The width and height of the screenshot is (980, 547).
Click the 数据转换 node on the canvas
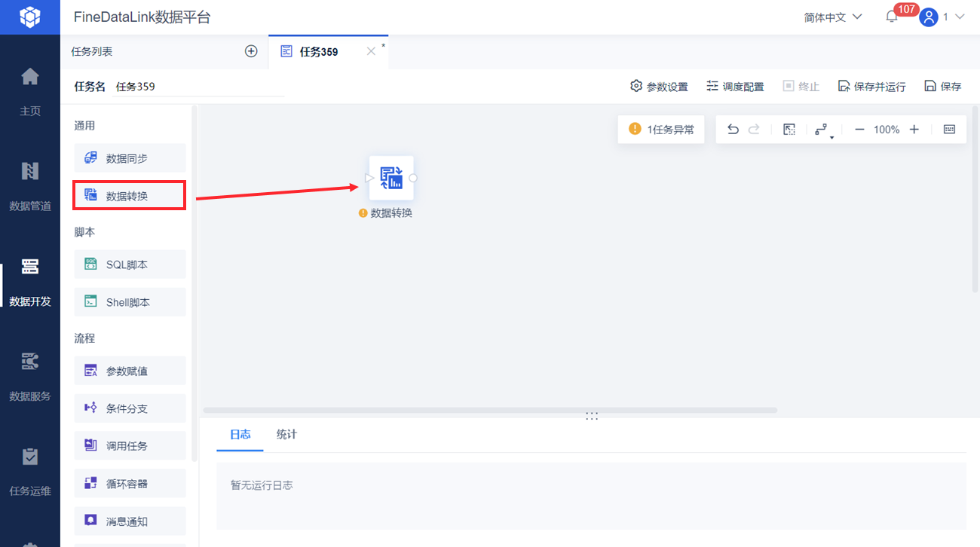pos(391,178)
